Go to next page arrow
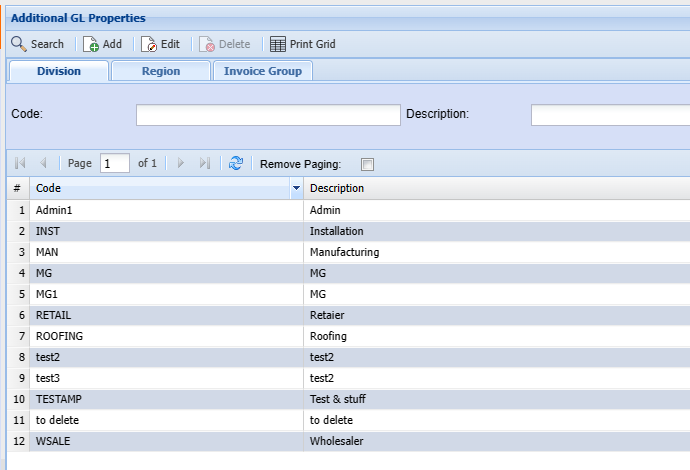 (x=181, y=163)
